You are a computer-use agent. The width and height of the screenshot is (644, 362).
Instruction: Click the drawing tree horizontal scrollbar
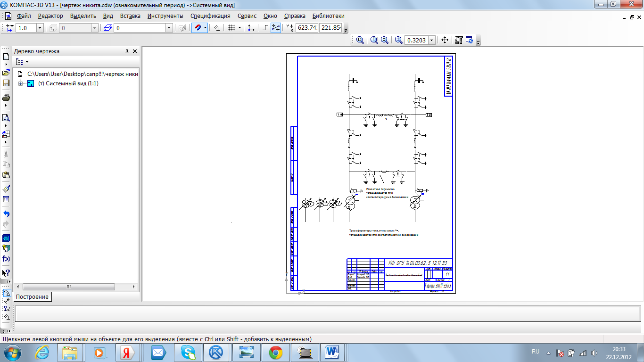point(69,287)
